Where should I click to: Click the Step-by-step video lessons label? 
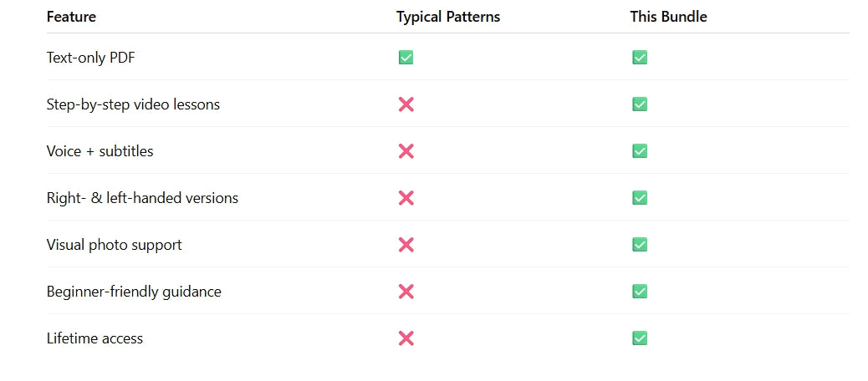pos(133,104)
